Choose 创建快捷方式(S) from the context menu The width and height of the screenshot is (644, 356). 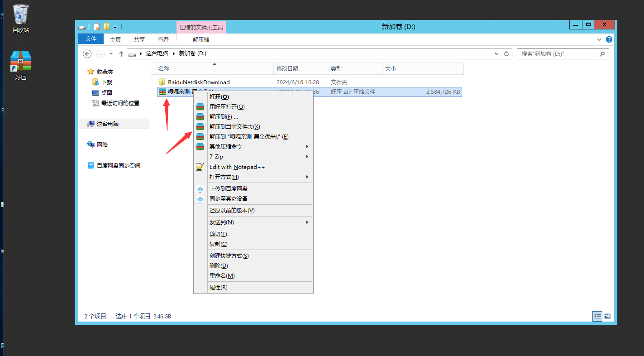[x=253, y=255]
